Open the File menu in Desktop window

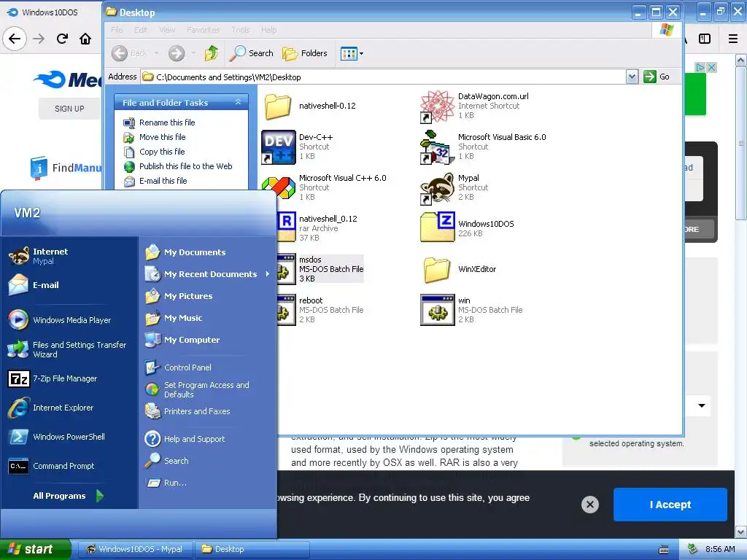(117, 30)
